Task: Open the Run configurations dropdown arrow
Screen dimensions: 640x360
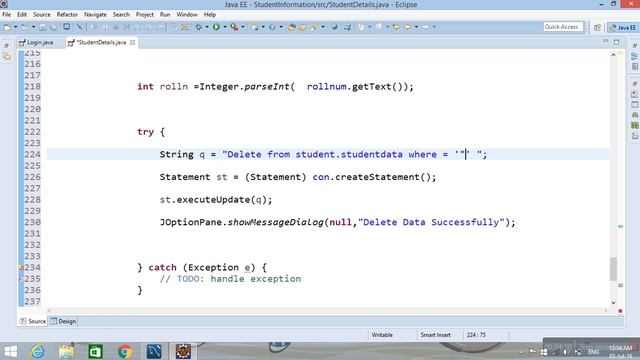Action: tap(224, 27)
